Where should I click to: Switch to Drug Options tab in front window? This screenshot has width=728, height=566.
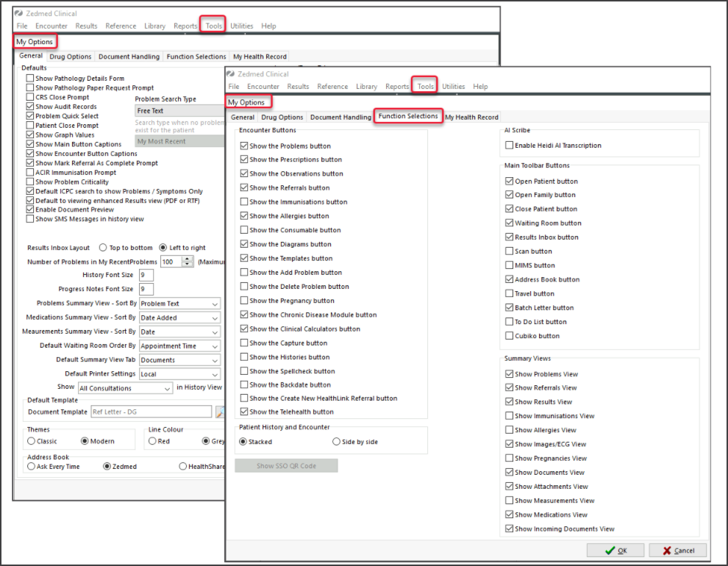(282, 118)
